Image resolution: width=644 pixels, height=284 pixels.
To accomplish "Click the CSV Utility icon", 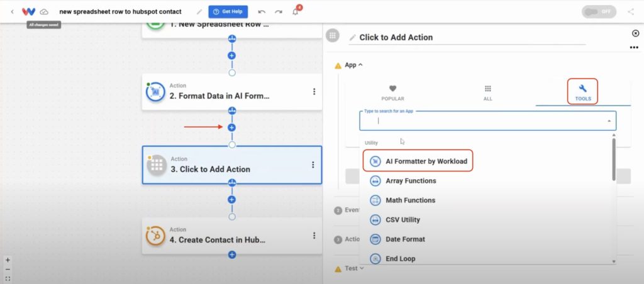I will (375, 220).
